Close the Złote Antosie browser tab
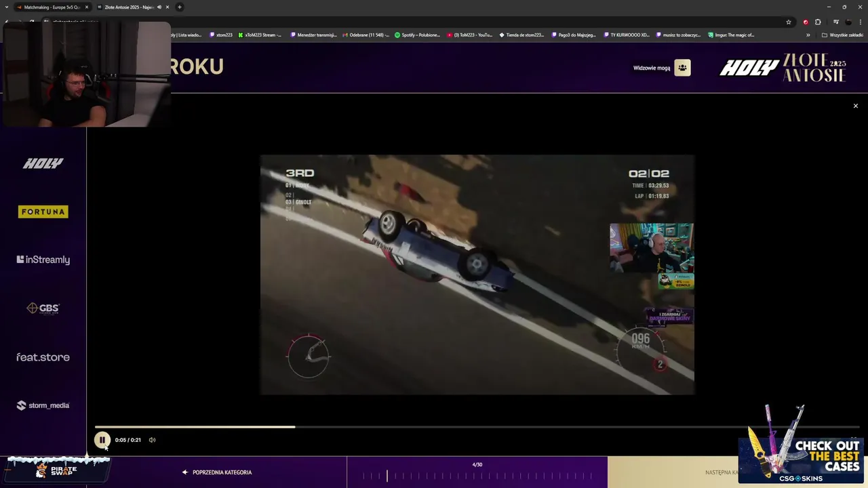Image resolution: width=868 pixels, height=488 pixels. tap(167, 7)
